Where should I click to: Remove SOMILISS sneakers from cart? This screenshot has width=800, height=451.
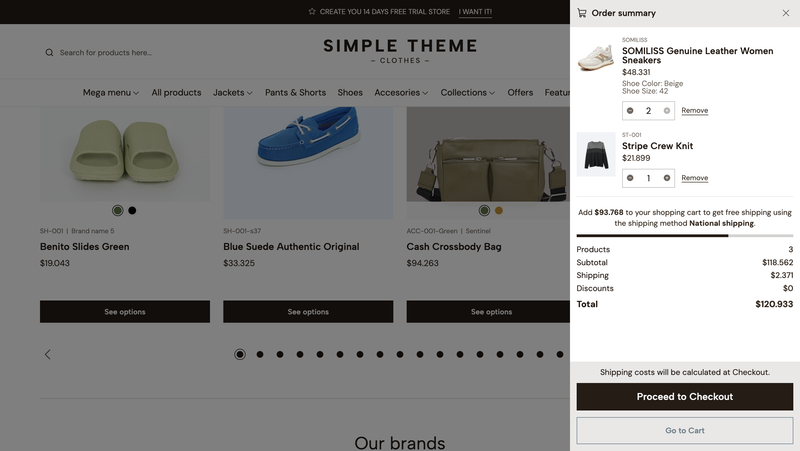pos(695,111)
